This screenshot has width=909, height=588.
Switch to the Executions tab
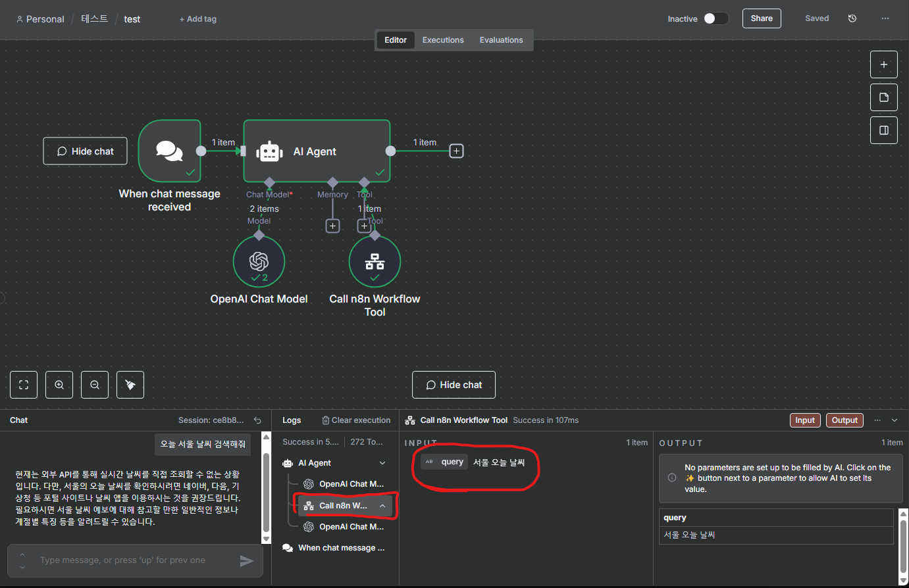(x=443, y=40)
